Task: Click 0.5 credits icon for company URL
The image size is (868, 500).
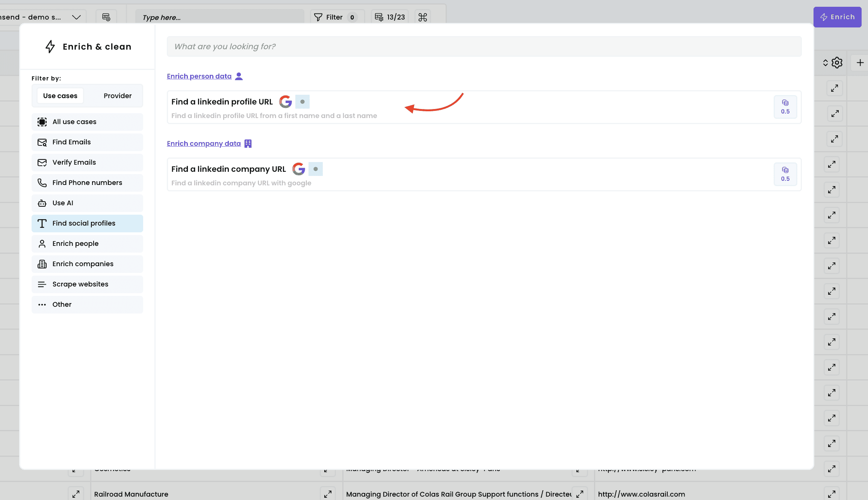Action: click(785, 174)
